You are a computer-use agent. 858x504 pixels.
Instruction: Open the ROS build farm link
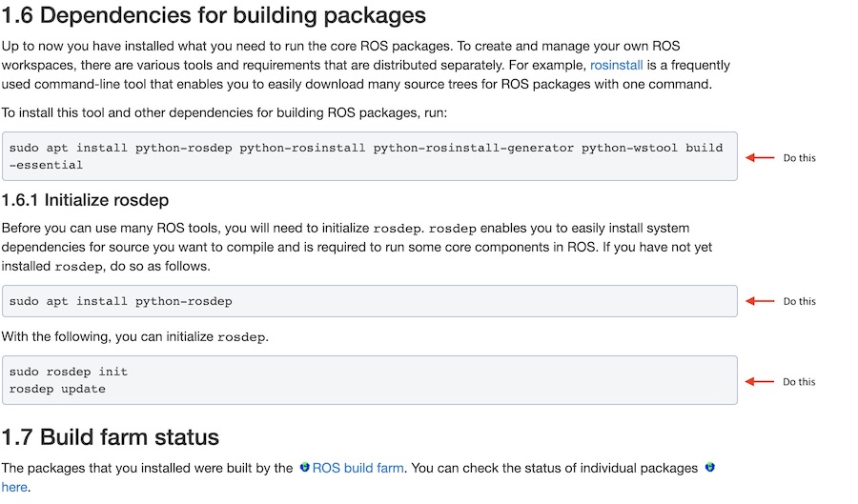pos(357,468)
